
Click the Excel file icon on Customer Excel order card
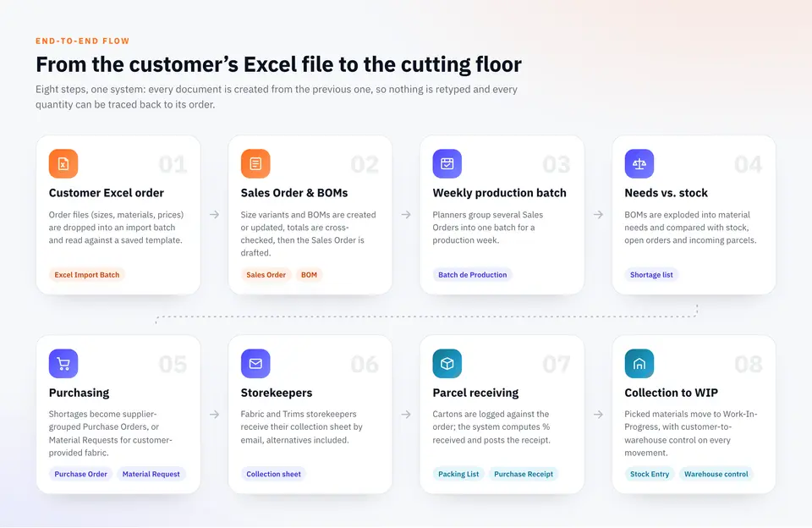(x=63, y=164)
